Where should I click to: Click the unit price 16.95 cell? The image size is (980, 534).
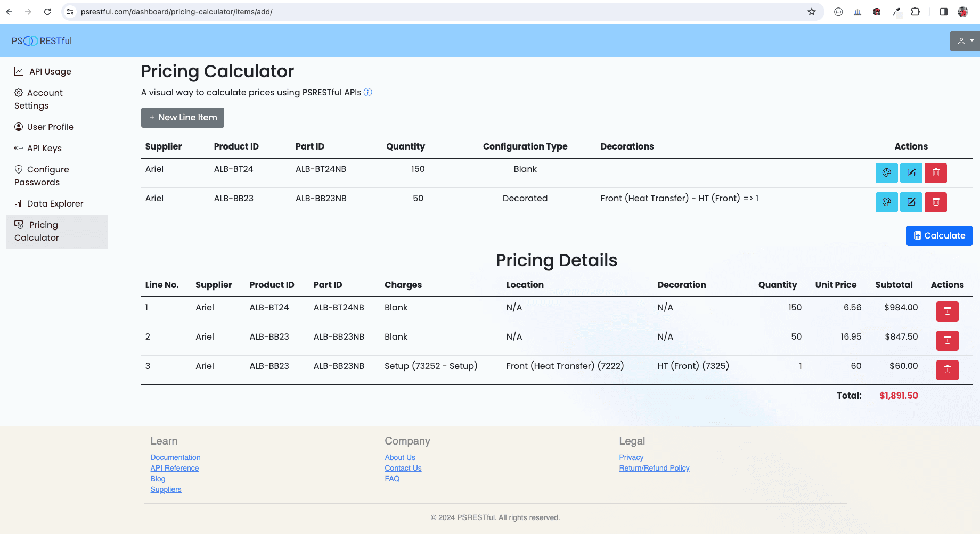pos(851,336)
